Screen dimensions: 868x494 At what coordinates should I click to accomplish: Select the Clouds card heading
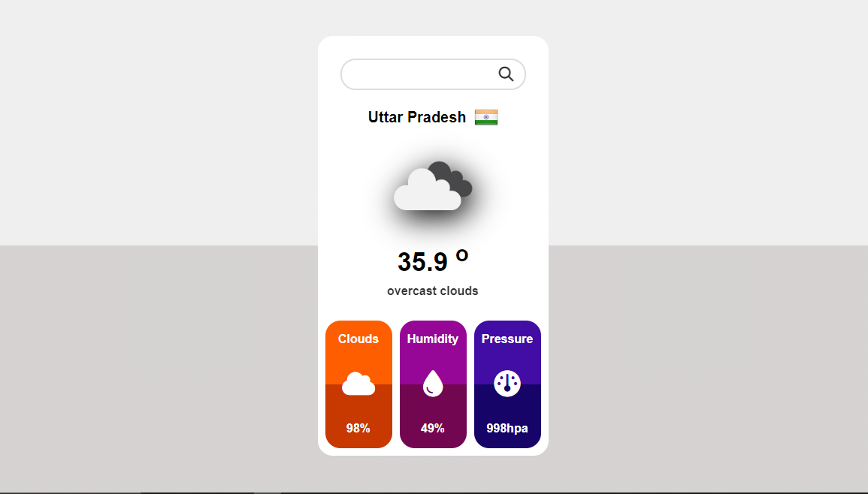coord(358,339)
